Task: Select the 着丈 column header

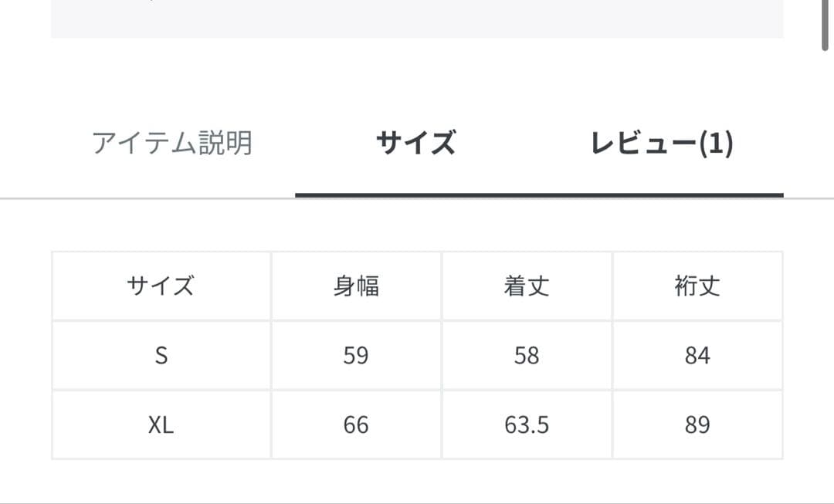Action: (525, 286)
